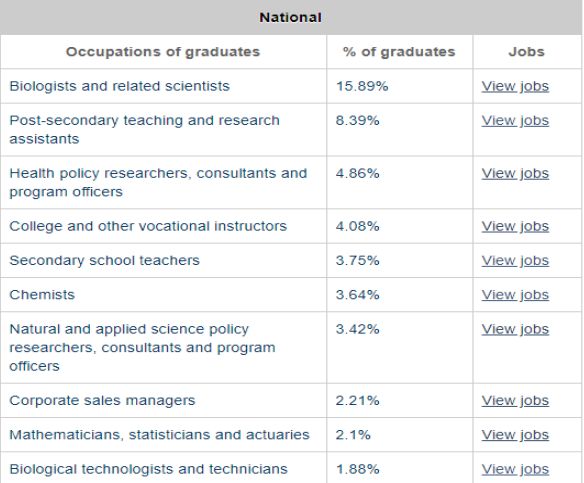The height and width of the screenshot is (483, 584).
Task: Click the Jobs column header
Action: click(x=526, y=52)
